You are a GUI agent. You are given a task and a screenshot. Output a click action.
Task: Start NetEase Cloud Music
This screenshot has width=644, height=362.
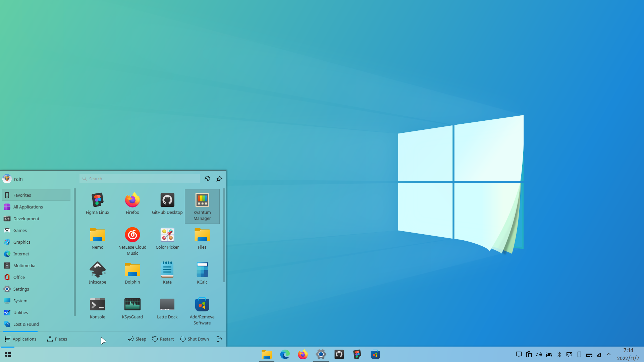[x=132, y=241]
